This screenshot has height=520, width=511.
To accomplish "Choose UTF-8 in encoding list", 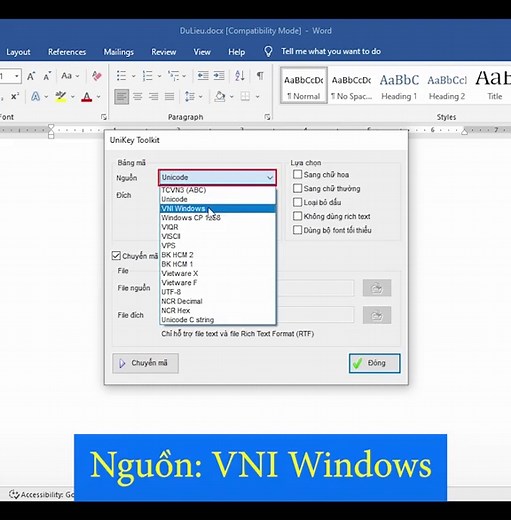I will [x=218, y=292].
